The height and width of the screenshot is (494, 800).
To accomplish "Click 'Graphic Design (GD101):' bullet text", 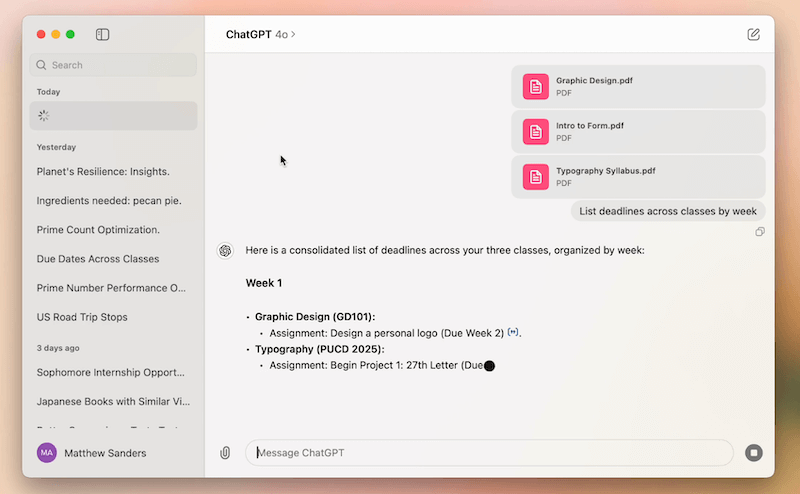I will click(315, 316).
